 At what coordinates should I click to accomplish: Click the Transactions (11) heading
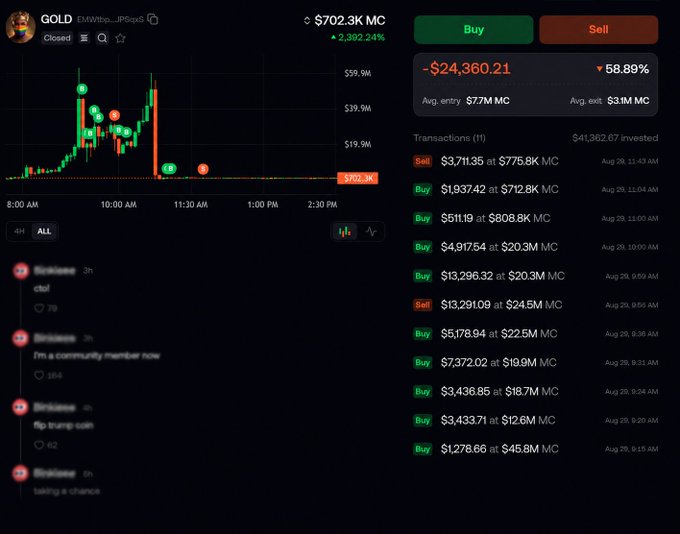click(x=449, y=138)
